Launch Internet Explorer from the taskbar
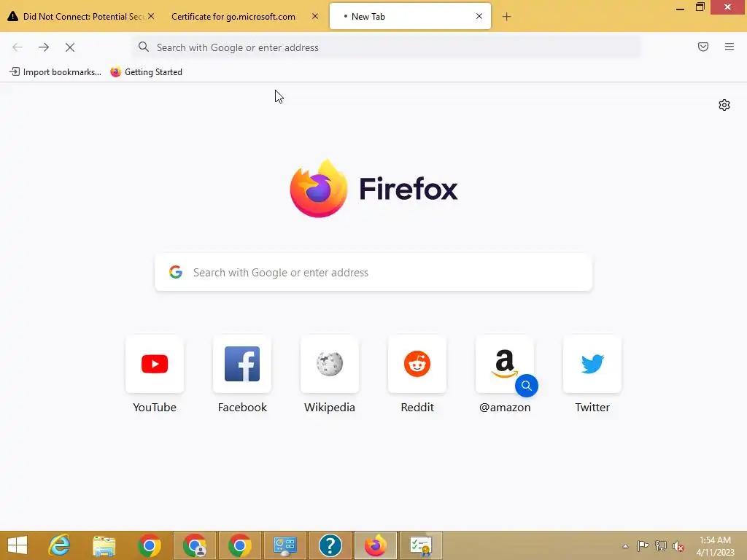Screen dimensions: 747x560 point(60,545)
